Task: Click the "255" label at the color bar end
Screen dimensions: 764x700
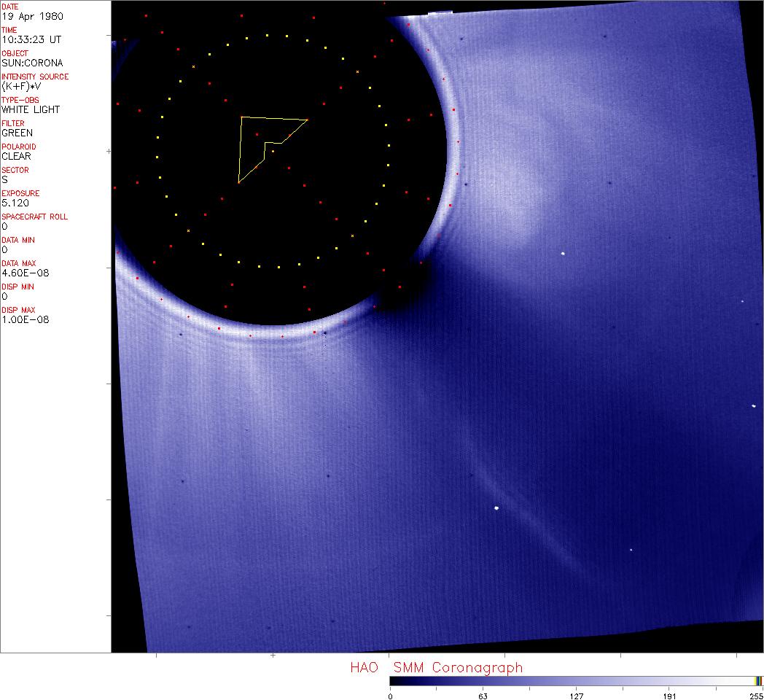Action: [756, 696]
